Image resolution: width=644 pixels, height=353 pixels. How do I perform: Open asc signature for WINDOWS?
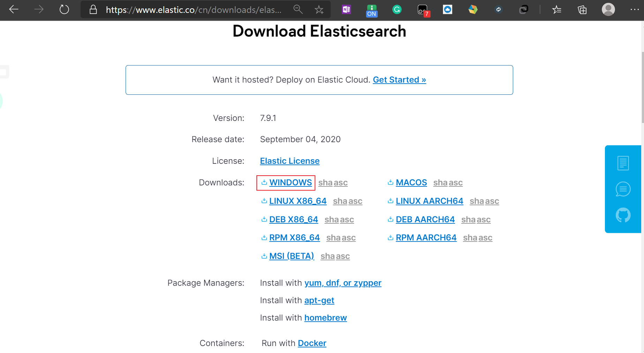click(x=340, y=183)
